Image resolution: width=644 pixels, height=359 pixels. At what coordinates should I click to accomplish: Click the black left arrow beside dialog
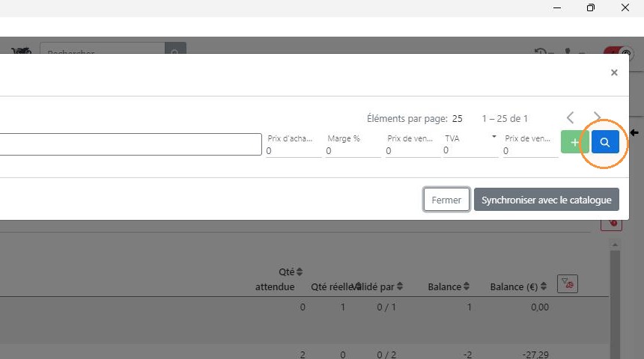pyautogui.click(x=634, y=132)
